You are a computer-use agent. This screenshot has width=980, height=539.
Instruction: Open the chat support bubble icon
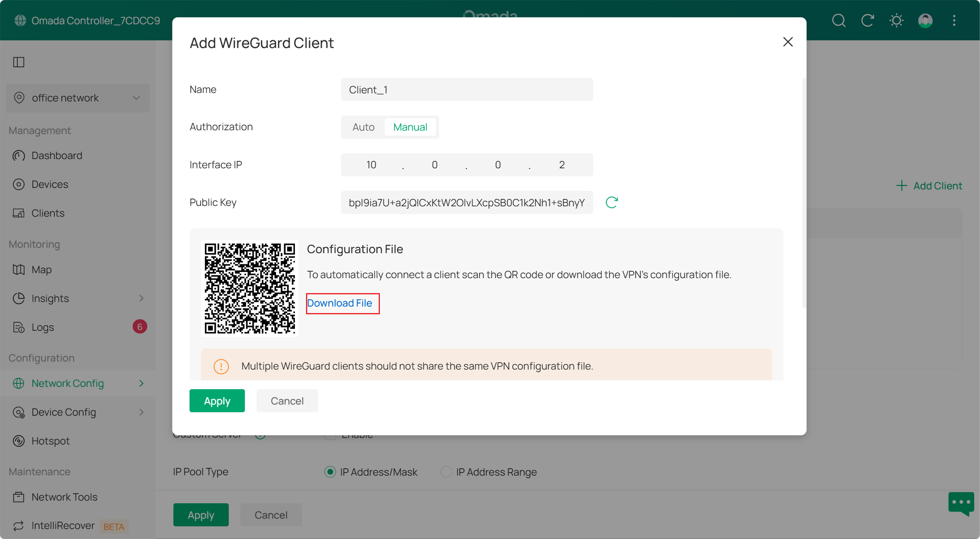961,504
